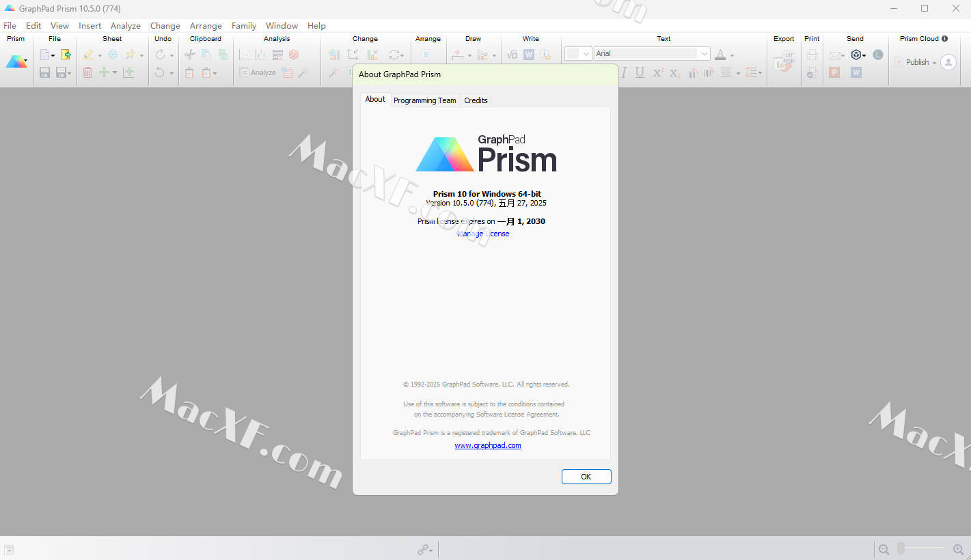The image size is (971, 560).
Task: Click the magnifier zoom in icon
Action: pyautogui.click(x=958, y=549)
